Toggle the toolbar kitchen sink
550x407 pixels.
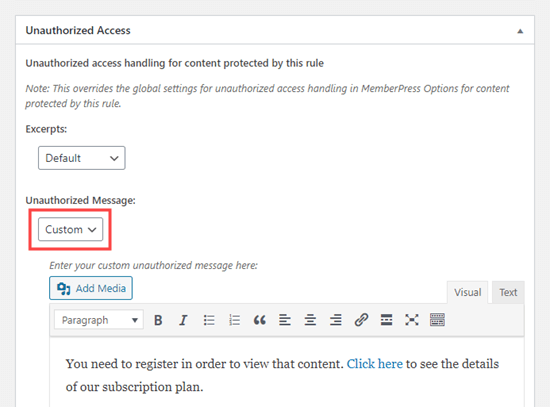[437, 320]
